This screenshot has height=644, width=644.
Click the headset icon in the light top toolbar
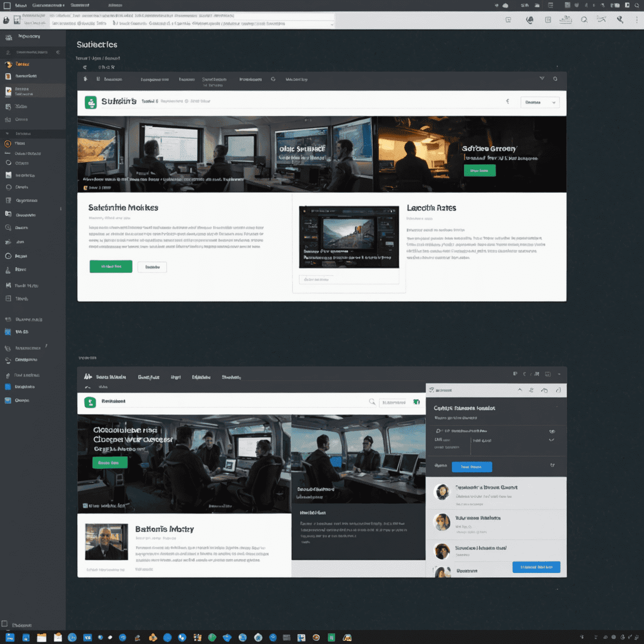point(530,20)
